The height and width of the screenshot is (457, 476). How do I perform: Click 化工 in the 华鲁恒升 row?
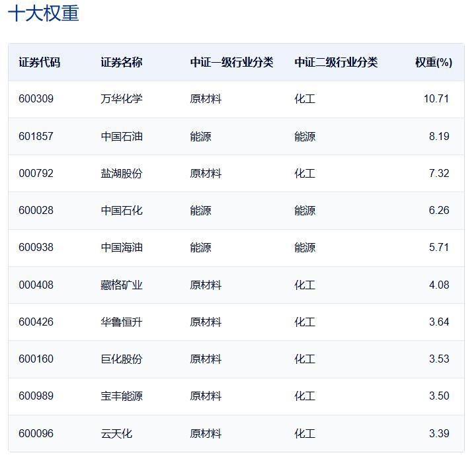pyautogui.click(x=305, y=322)
